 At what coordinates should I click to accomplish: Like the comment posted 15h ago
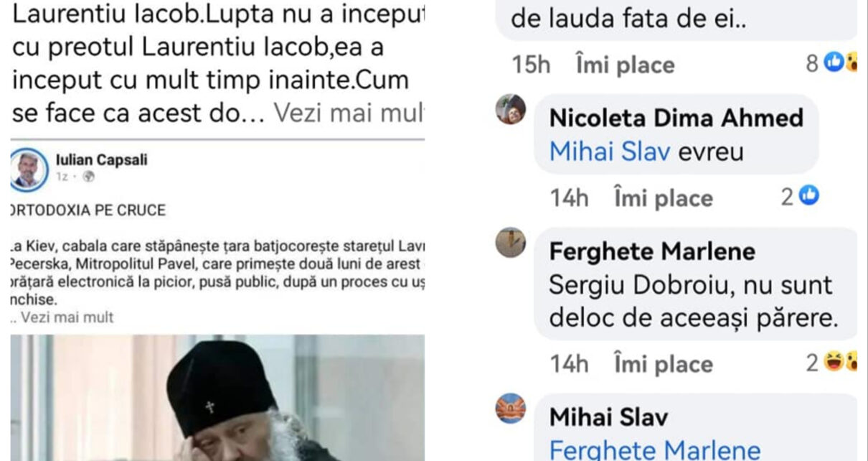click(625, 65)
